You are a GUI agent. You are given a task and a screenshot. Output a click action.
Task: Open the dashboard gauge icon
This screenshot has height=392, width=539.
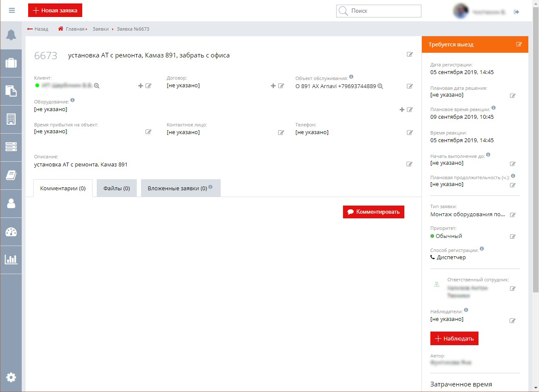12,232
